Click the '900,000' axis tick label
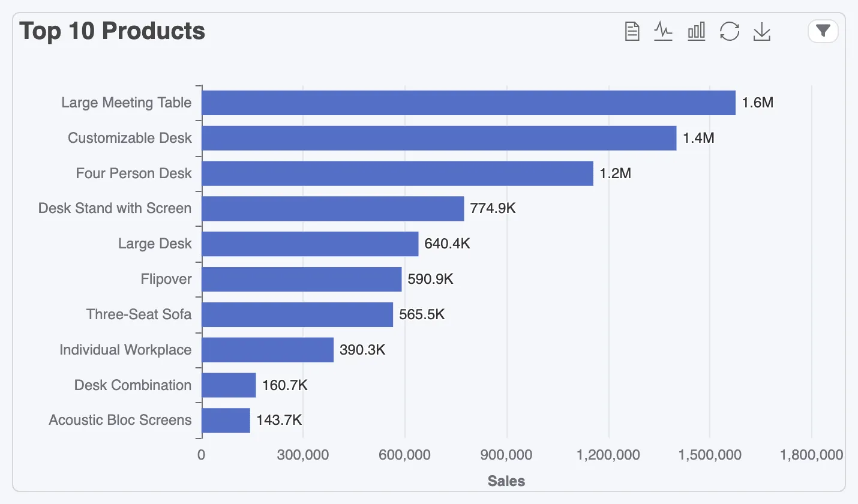 [506, 455]
